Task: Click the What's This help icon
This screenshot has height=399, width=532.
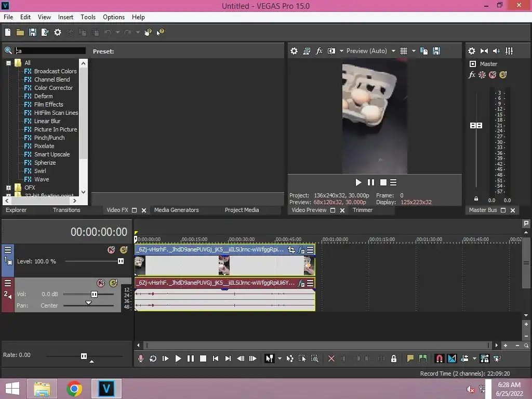Action: 160,32
